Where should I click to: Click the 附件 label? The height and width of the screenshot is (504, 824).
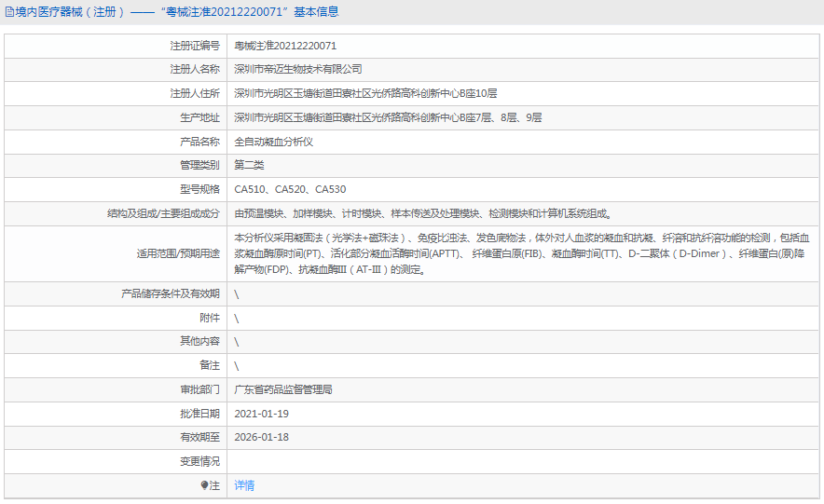[x=210, y=319]
